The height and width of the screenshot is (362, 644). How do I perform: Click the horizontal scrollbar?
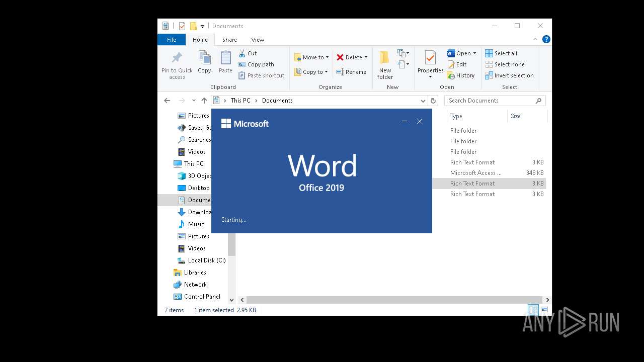pyautogui.click(x=394, y=300)
